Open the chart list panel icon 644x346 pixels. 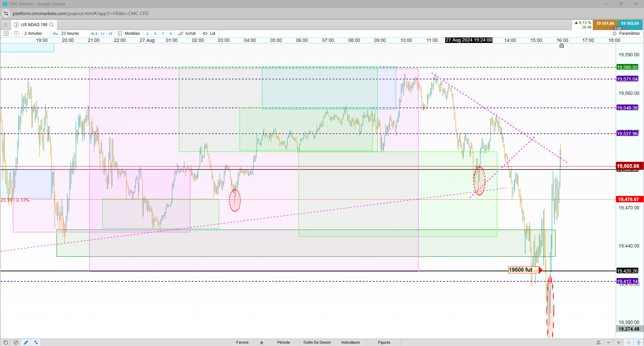[6, 33]
